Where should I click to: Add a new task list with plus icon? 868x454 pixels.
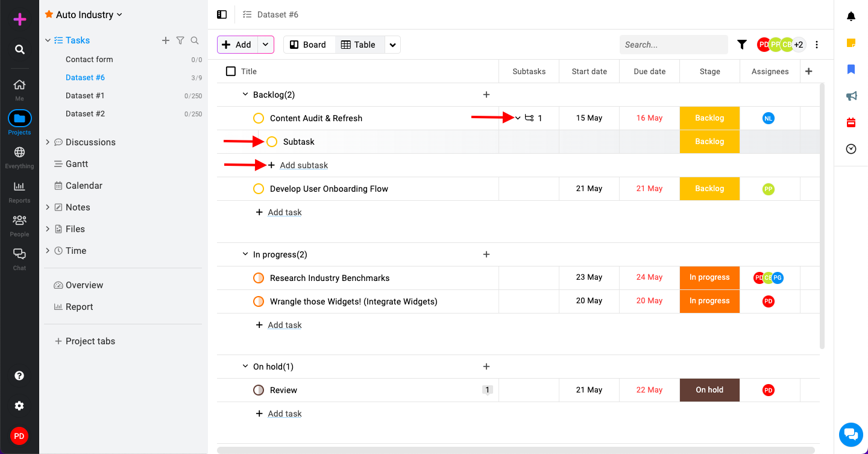coord(166,40)
